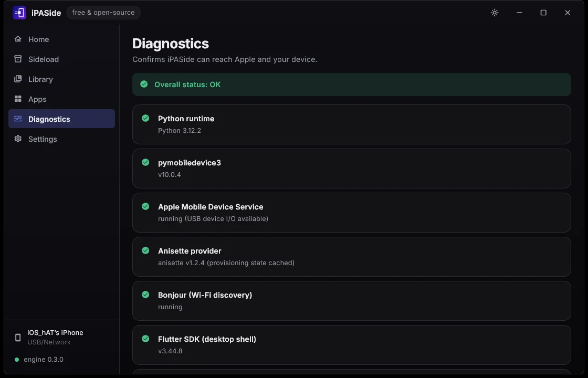Screen dimensions: 588x378
Task: Click the free & open-source badge
Action: (103, 13)
